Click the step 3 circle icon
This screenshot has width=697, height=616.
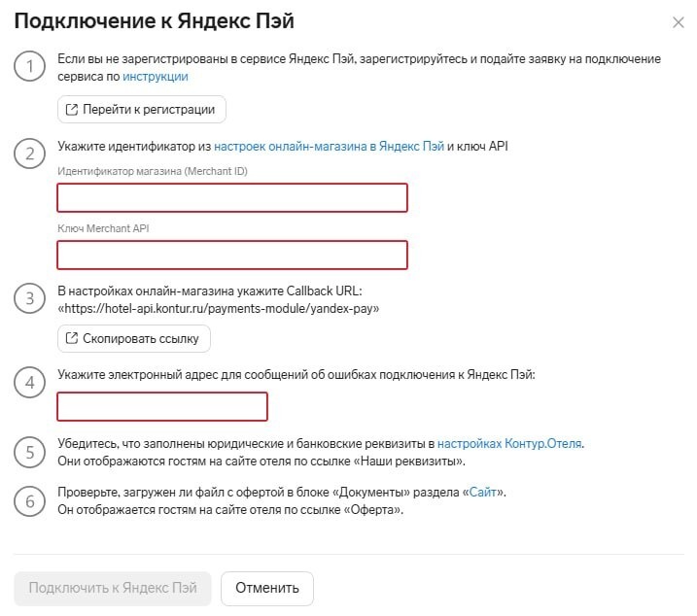point(29,298)
